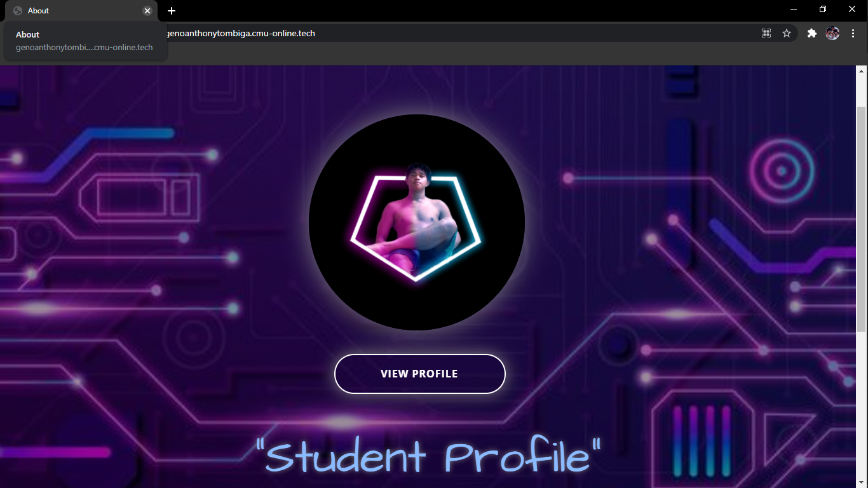Screen dimensions: 868x488
Task: Click the "Student Profile" heading text
Action: click(x=428, y=455)
